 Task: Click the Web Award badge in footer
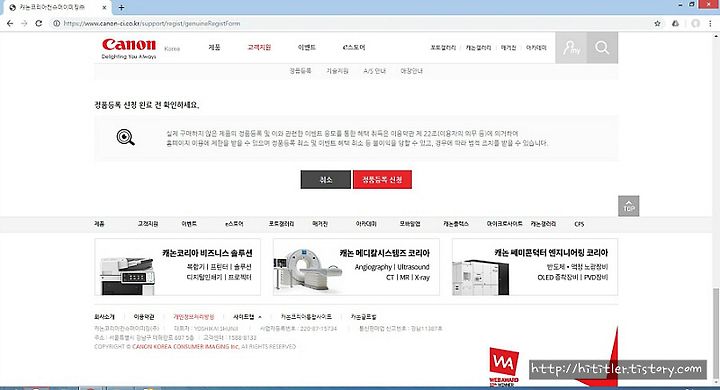point(504,366)
